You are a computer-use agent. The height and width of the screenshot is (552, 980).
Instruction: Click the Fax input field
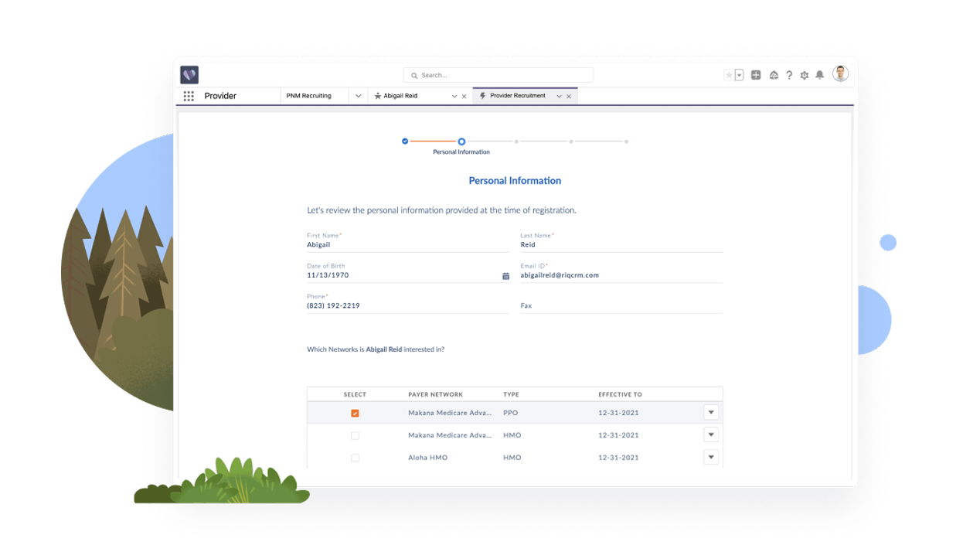point(621,305)
